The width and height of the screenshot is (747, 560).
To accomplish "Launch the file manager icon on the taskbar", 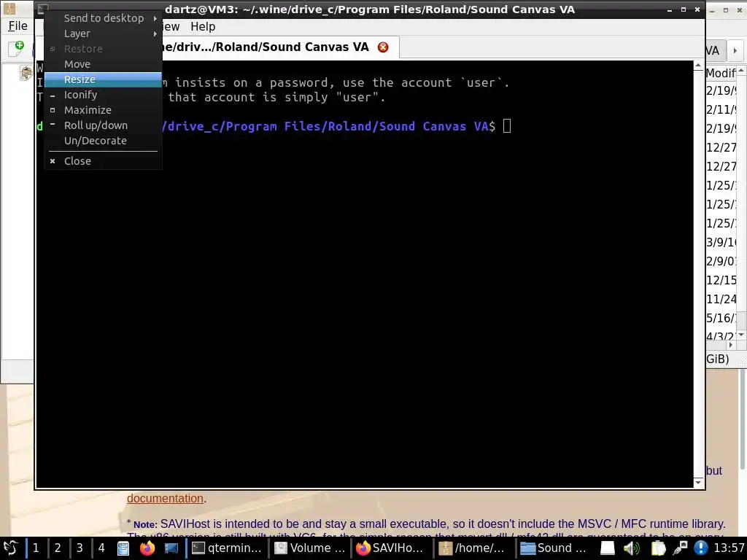I will (123, 548).
